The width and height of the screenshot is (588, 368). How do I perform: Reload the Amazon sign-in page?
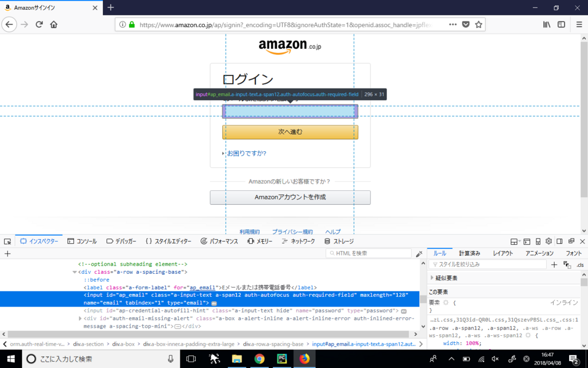[38, 24]
